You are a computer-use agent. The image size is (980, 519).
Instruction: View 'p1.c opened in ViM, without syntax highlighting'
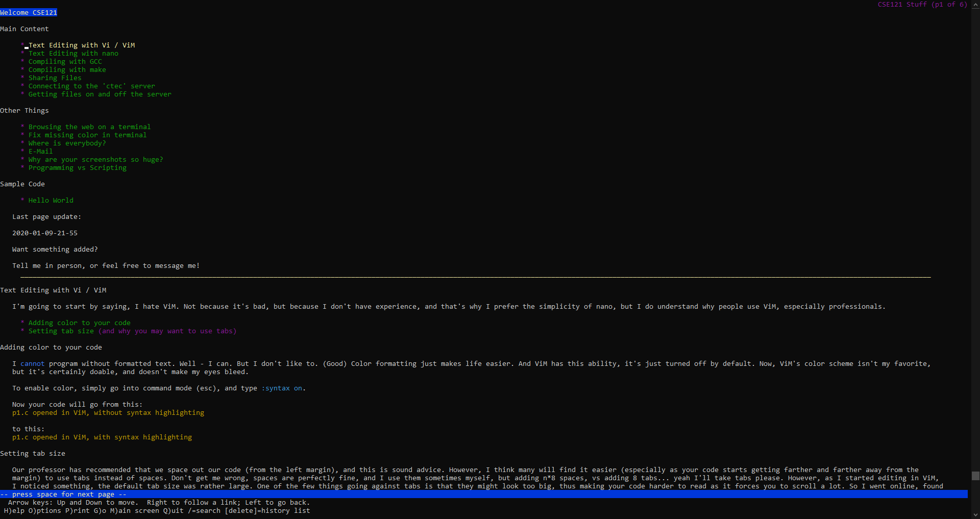pos(108,413)
